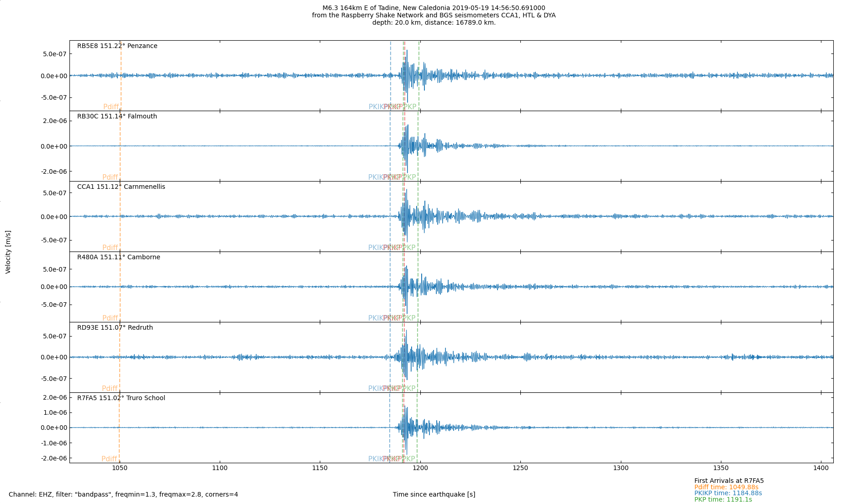
Task: Click the "Velocity [m/s]" y-axis label
Action: tap(8, 252)
